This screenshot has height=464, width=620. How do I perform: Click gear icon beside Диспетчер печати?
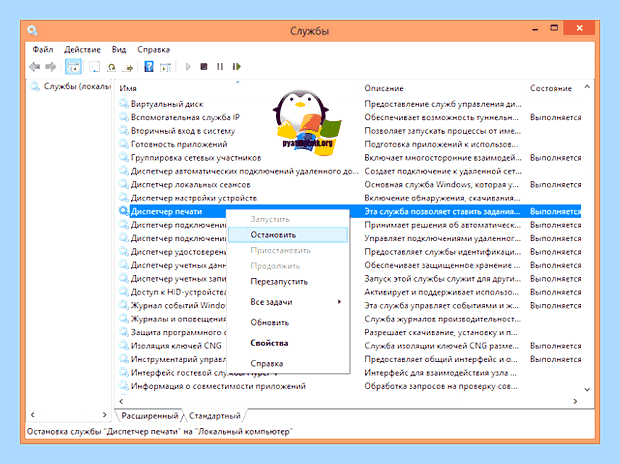click(x=124, y=211)
